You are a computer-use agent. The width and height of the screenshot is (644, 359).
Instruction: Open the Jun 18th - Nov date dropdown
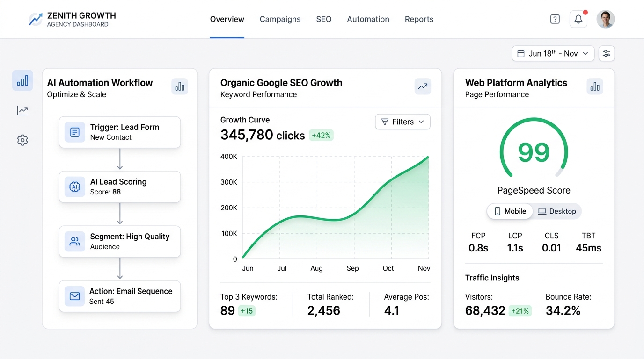pyautogui.click(x=553, y=53)
